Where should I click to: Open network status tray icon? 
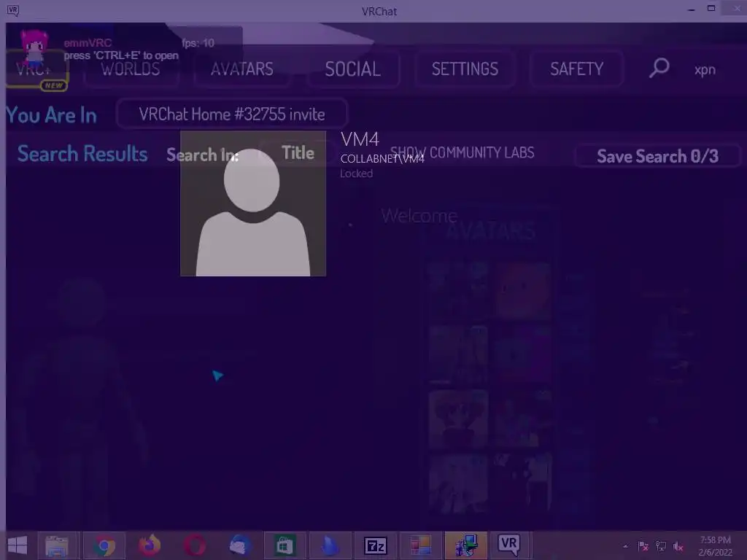click(661, 546)
